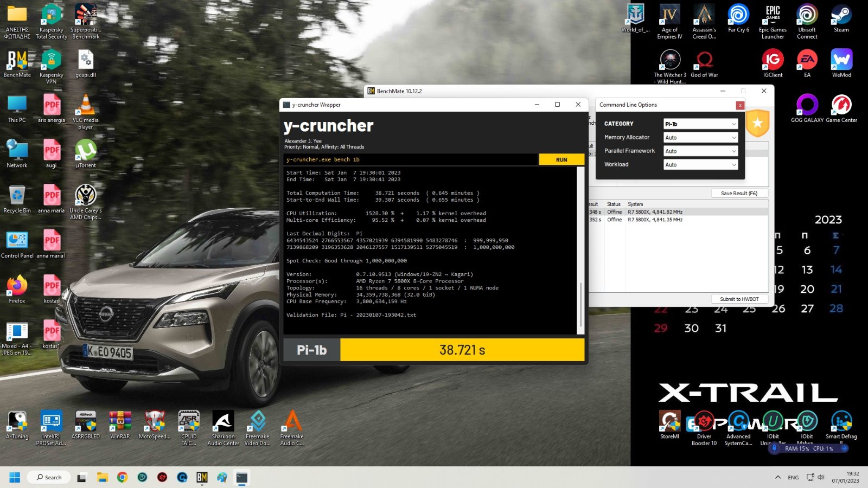
Task: Click the System column header in BenchMate
Action: click(x=635, y=204)
